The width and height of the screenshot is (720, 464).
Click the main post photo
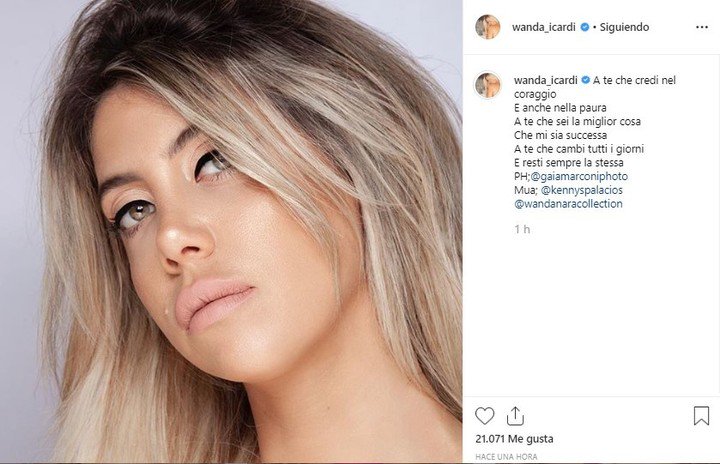231,231
